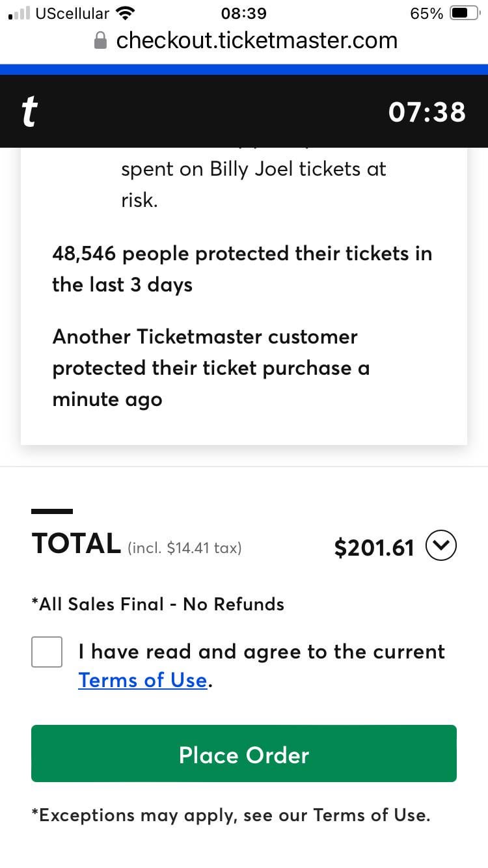
Task: Tap the checkout.ticketmaster.com address bar
Action: (x=256, y=40)
